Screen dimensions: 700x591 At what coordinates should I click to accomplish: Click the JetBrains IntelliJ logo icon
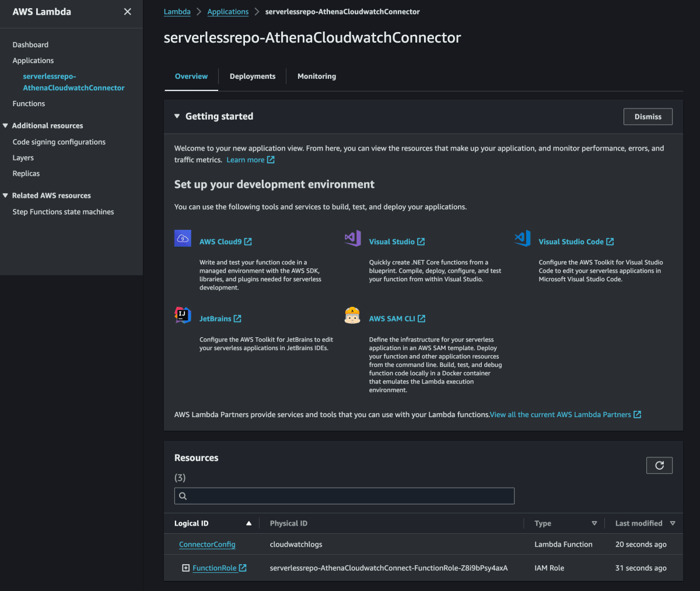click(x=183, y=315)
